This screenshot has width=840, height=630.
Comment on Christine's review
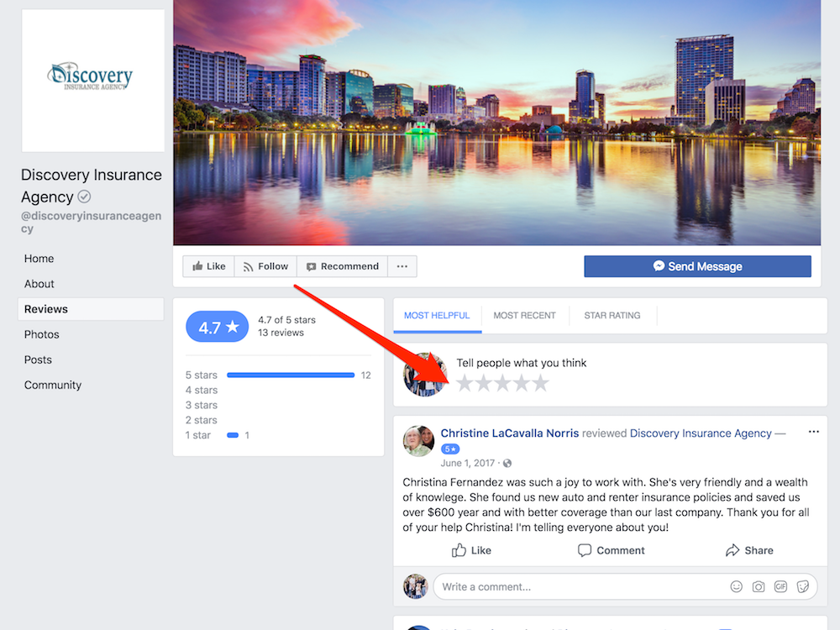612,550
